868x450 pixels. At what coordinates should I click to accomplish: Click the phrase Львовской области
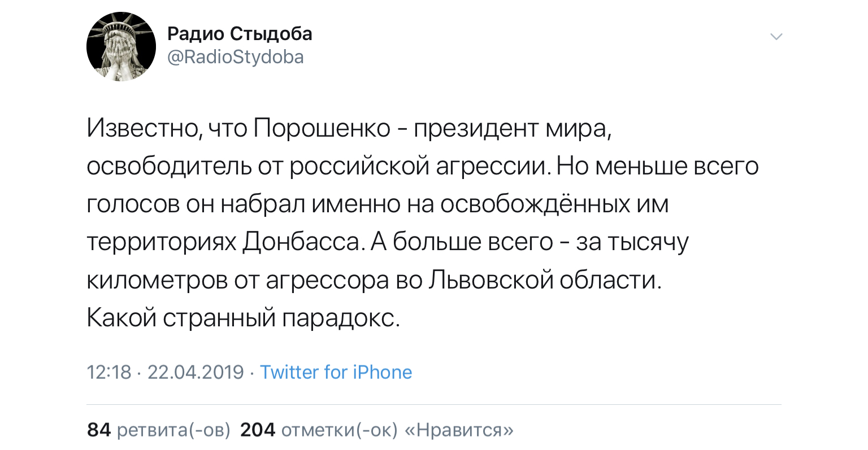545,281
